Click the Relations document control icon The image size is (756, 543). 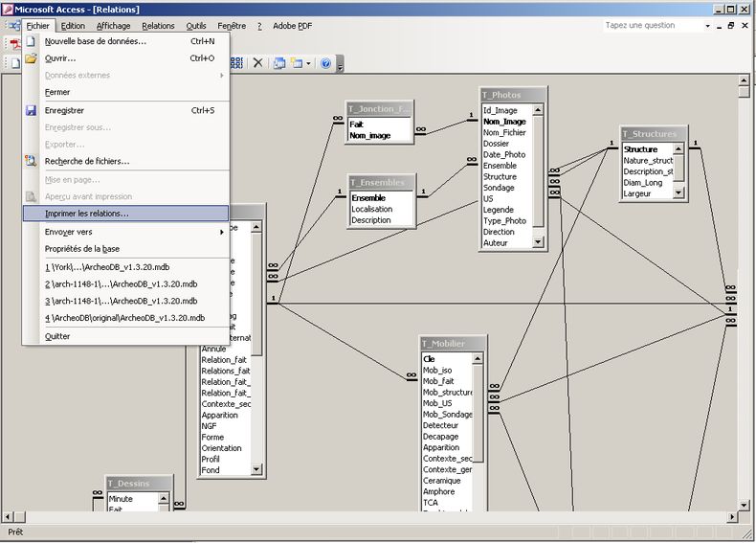pyautogui.click(x=12, y=26)
